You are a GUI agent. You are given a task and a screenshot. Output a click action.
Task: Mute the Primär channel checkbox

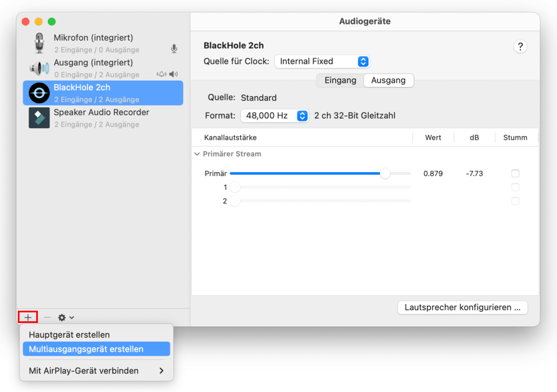515,173
